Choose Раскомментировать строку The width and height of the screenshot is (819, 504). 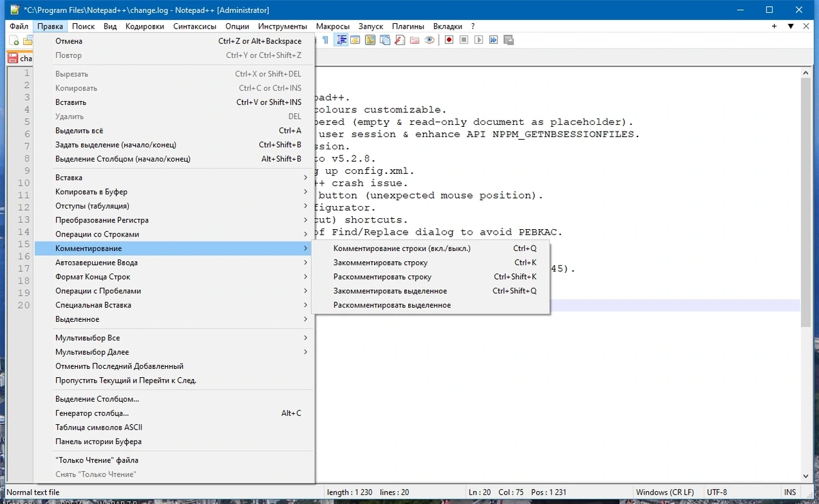tap(431, 277)
